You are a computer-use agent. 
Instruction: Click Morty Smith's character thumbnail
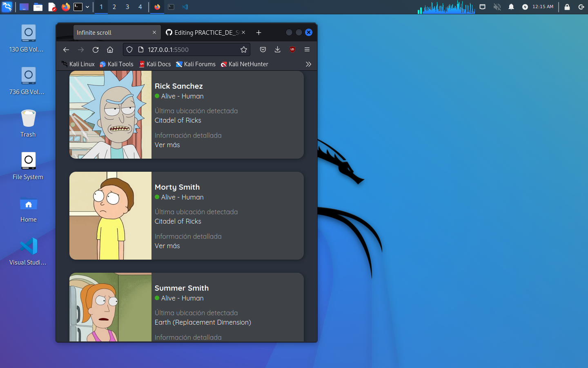[x=110, y=215]
